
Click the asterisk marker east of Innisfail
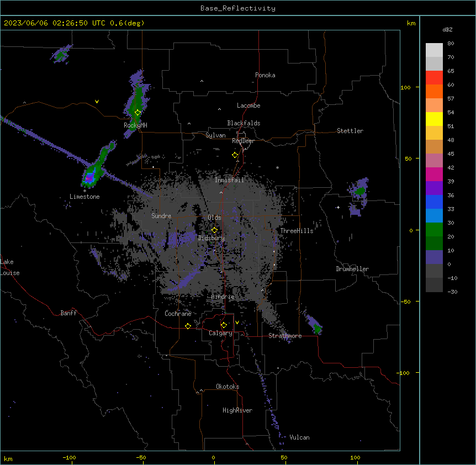point(277,167)
